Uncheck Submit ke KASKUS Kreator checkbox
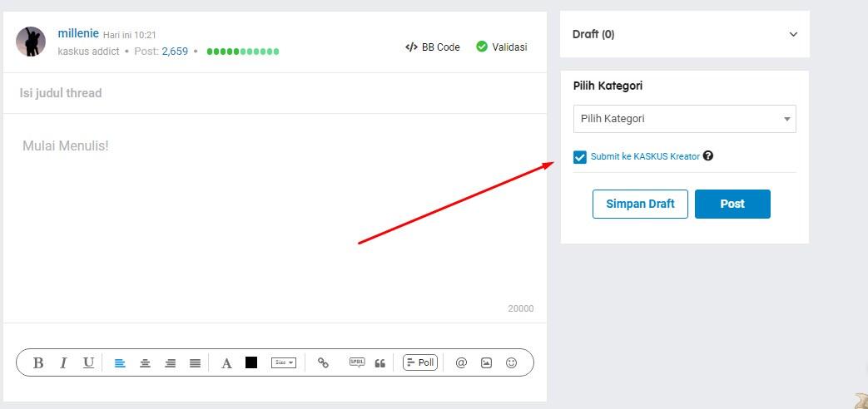868x409 pixels. [x=579, y=157]
